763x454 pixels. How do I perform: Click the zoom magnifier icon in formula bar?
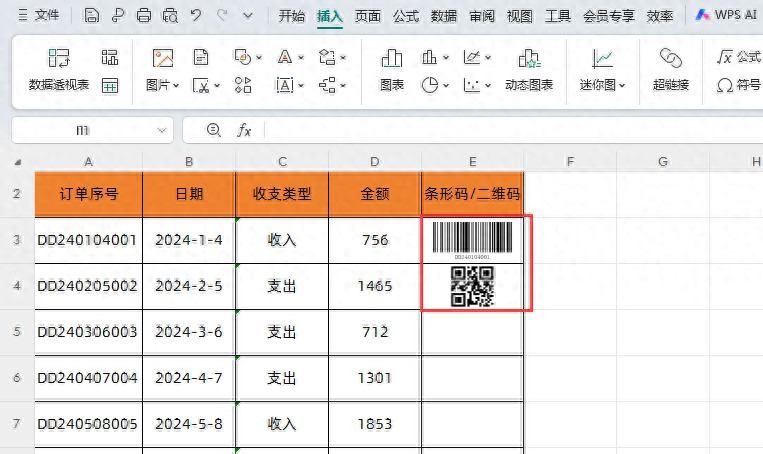pyautogui.click(x=214, y=130)
